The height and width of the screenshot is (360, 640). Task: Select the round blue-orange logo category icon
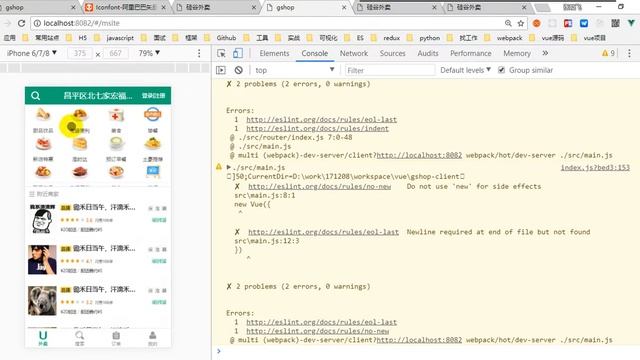click(x=153, y=115)
